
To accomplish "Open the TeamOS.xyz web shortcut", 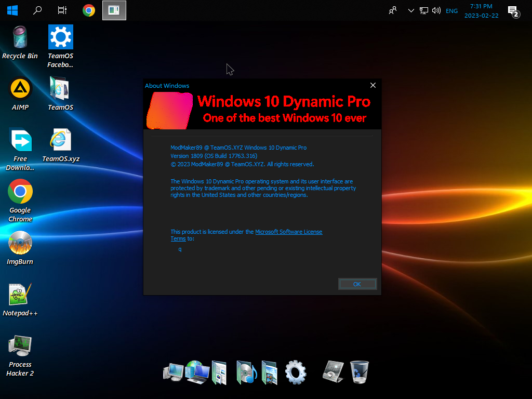I will (x=61, y=145).
